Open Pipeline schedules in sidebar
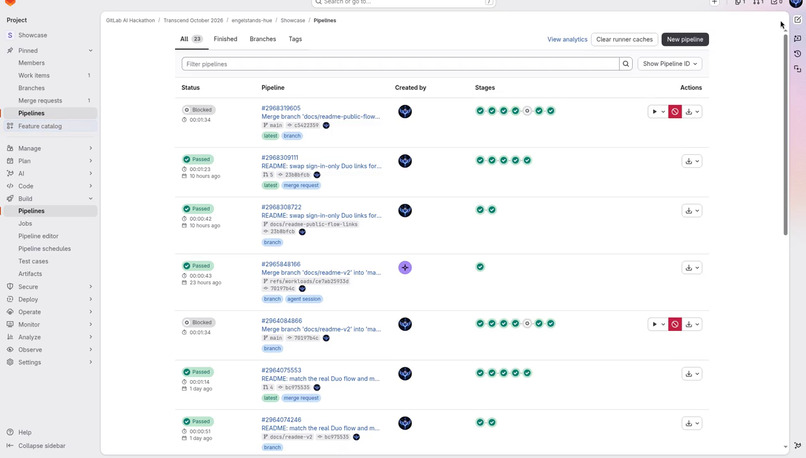806x458 pixels. [x=50, y=249]
